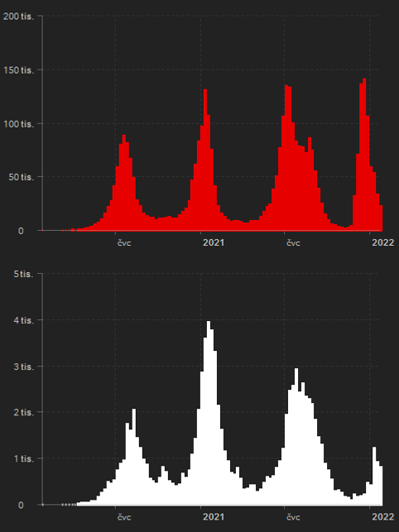Select the first white peak reaching 2 tis.
The width and height of the screenshot is (399, 532).
pyautogui.click(x=134, y=457)
